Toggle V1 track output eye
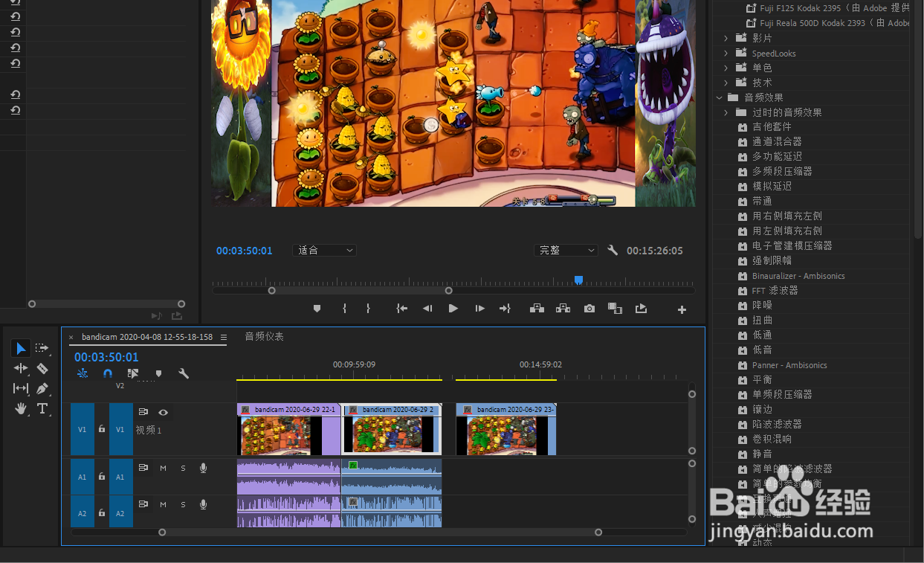Image resolution: width=924 pixels, height=563 pixels. 163,412
